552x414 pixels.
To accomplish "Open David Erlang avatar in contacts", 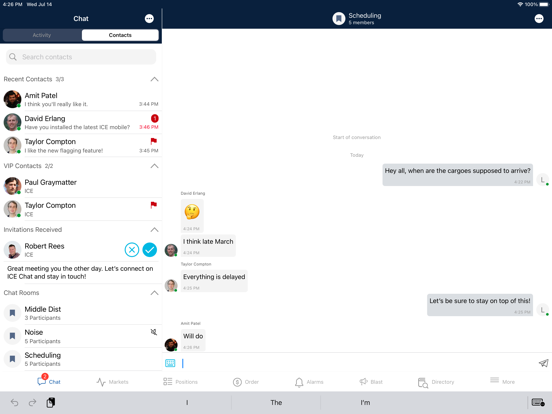I will pyautogui.click(x=12, y=122).
